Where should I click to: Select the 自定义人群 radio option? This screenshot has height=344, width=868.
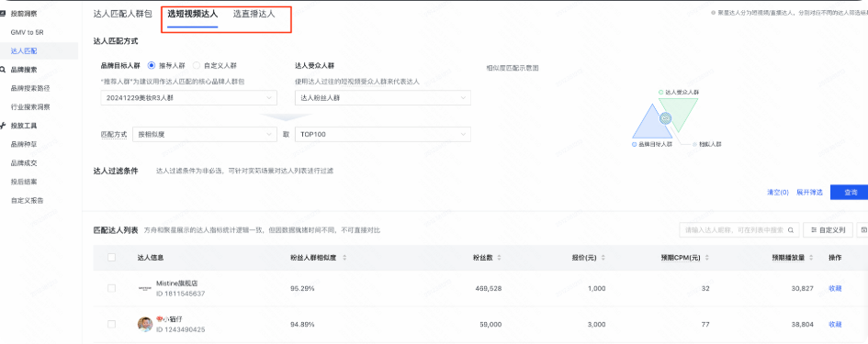(x=196, y=65)
